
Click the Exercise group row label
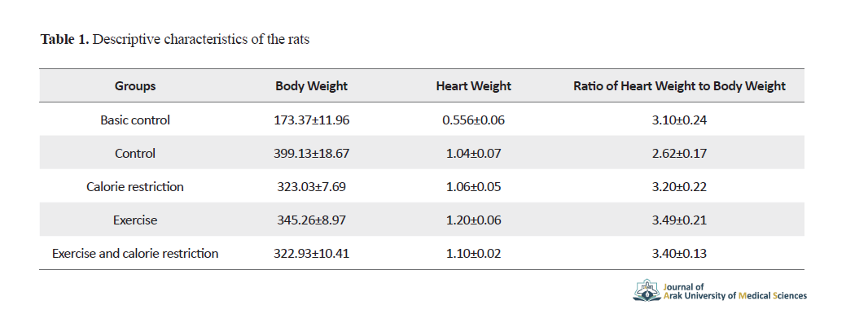135,220
